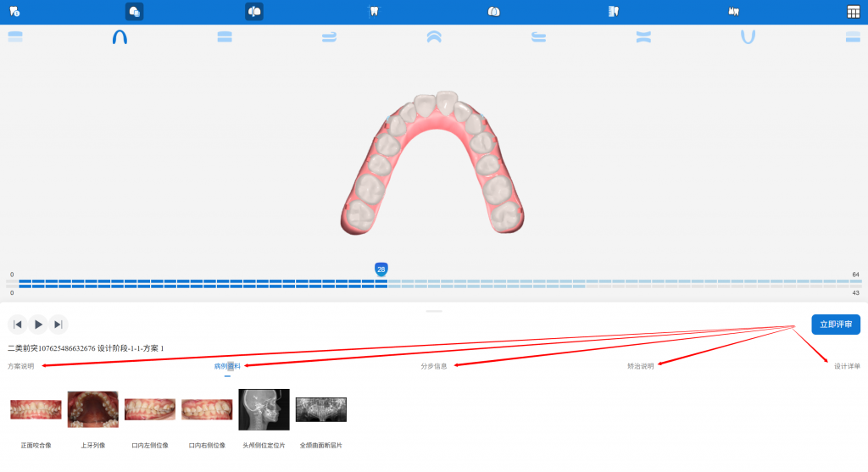
Task: Toggle the highlighted split-tooth comparison icon
Action: pos(254,12)
